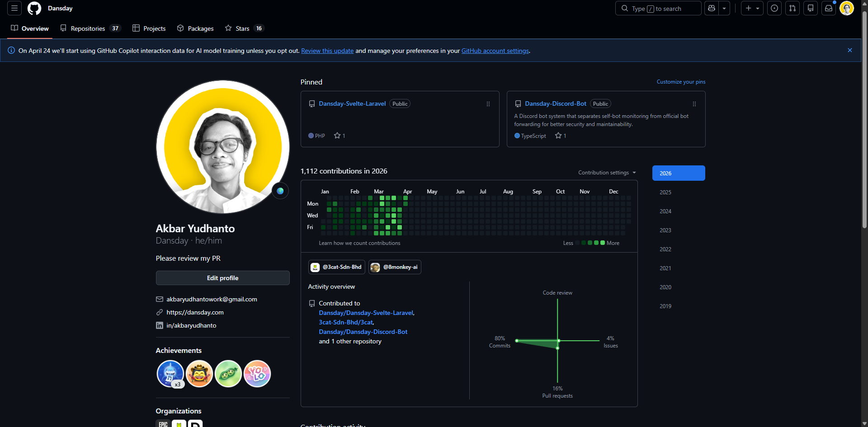Click the Edit profile button

(x=222, y=278)
